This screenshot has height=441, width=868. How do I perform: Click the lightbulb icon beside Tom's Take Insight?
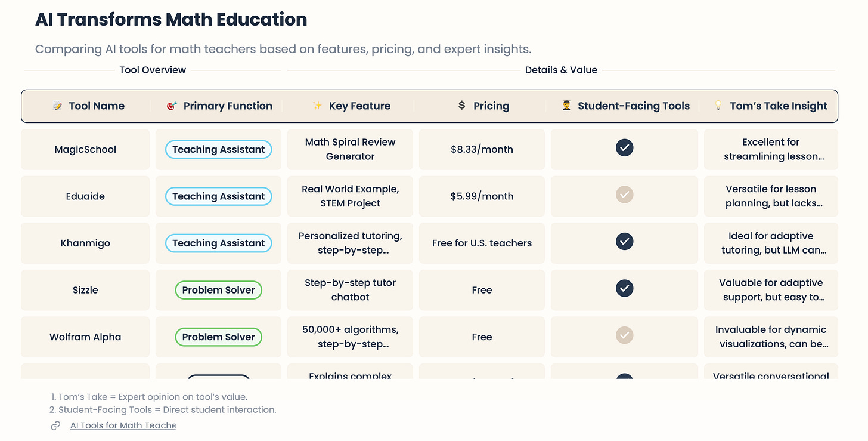click(x=718, y=106)
